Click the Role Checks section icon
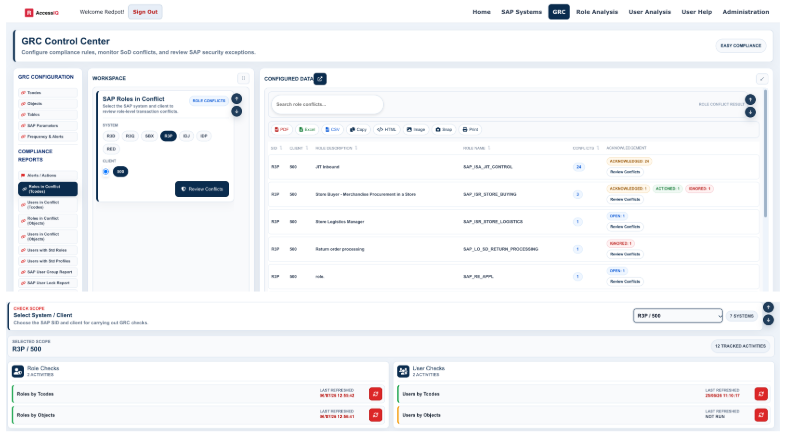The image size is (786, 443). [18, 371]
